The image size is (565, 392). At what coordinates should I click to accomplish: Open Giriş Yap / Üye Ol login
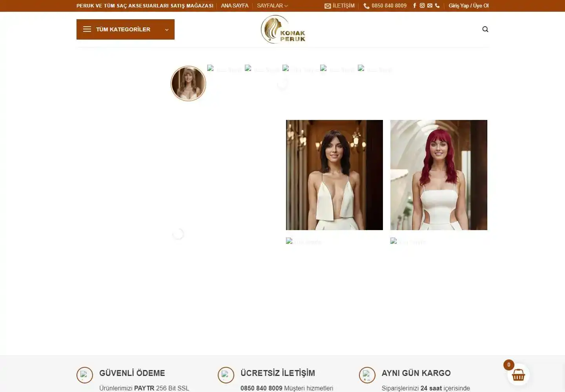(468, 5)
